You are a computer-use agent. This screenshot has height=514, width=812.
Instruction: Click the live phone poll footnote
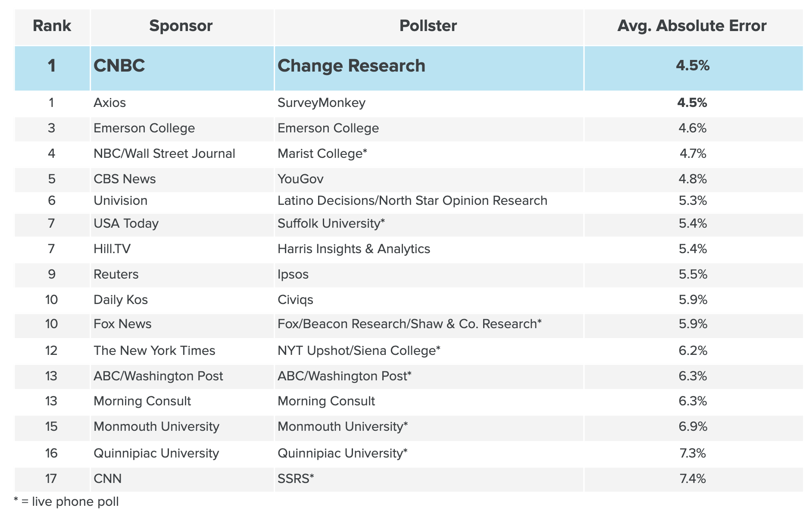[66, 502]
